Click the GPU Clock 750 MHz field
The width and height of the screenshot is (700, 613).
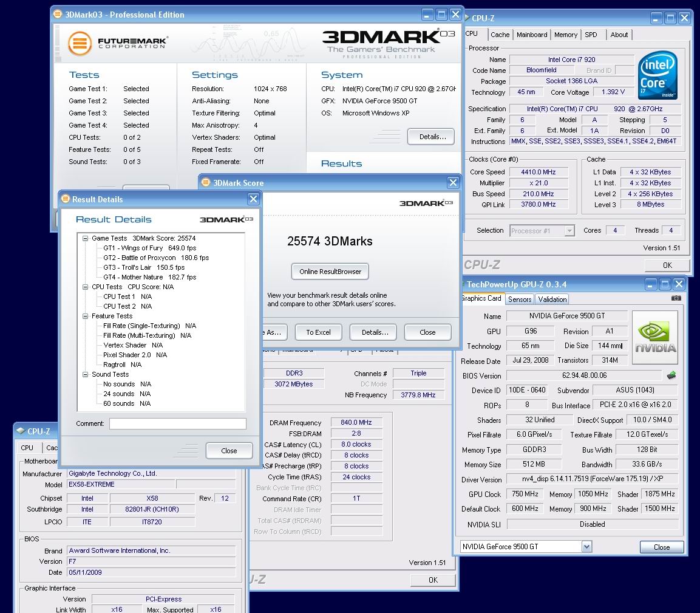tap(525, 494)
